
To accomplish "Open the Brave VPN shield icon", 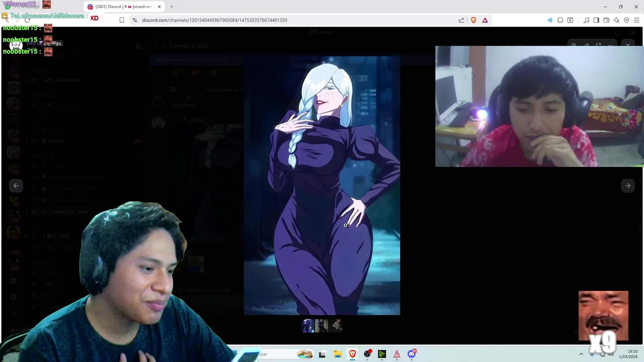I will pos(626,20).
